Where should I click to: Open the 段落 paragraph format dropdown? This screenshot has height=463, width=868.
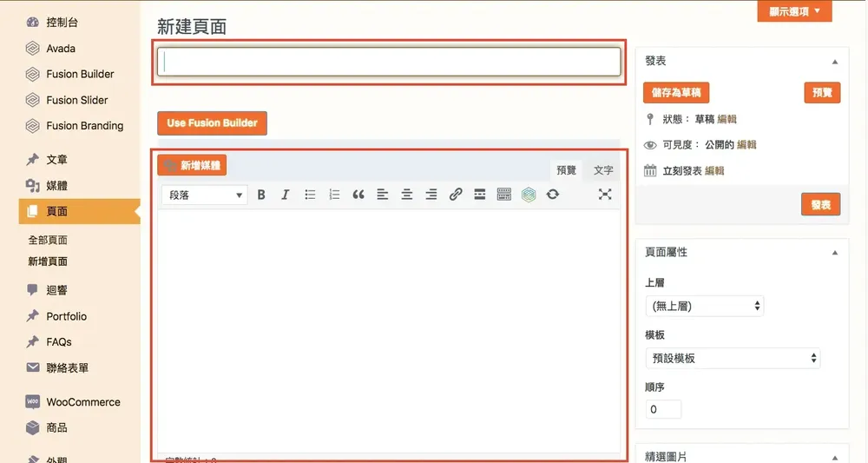coord(204,195)
